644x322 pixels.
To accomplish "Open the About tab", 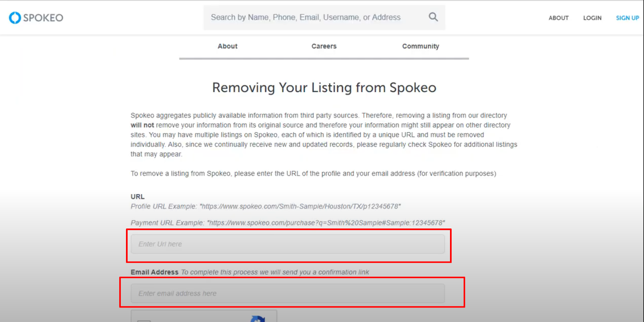I will pyautogui.click(x=227, y=46).
